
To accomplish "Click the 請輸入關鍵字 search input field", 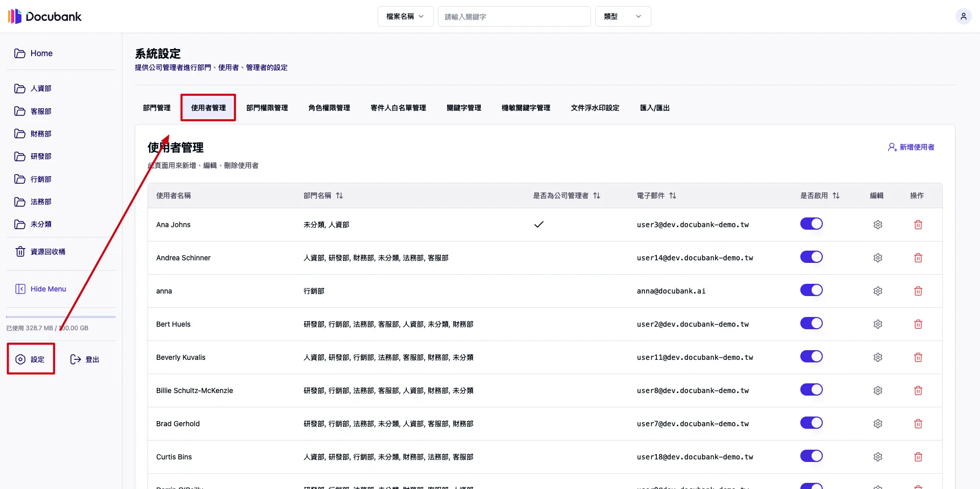I will coord(513,16).
